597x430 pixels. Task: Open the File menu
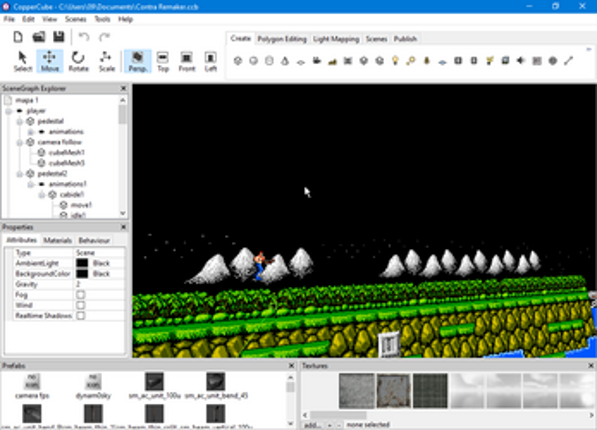(9, 19)
